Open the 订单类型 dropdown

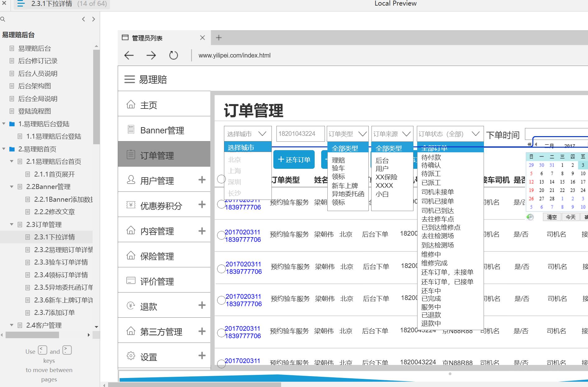click(348, 134)
